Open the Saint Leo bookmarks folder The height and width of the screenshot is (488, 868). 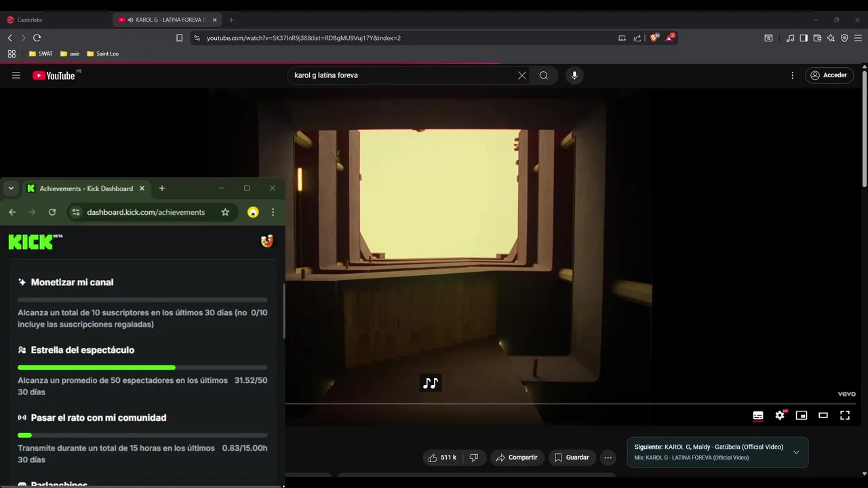(x=102, y=54)
